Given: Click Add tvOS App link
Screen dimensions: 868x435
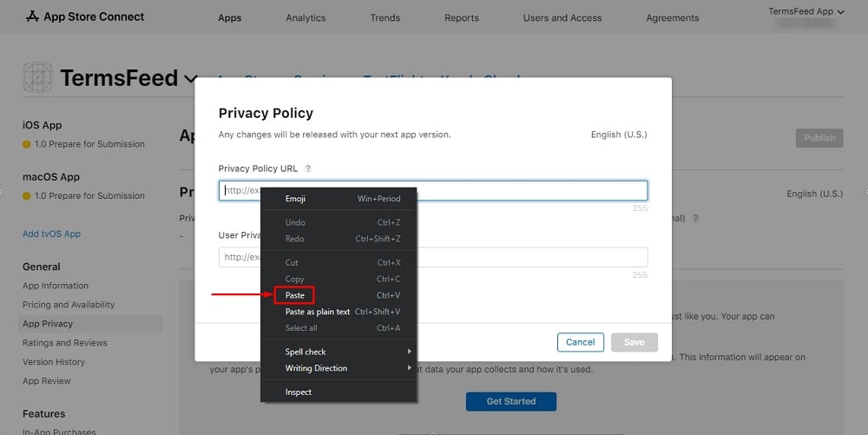Looking at the screenshot, I should [x=51, y=234].
